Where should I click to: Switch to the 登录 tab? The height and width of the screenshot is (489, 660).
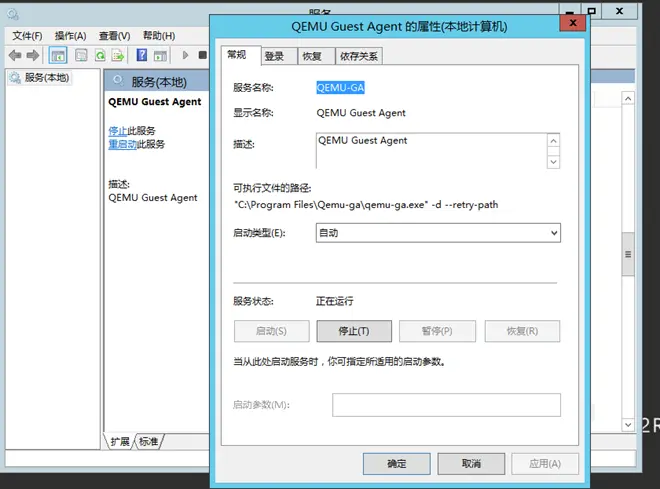point(279,56)
